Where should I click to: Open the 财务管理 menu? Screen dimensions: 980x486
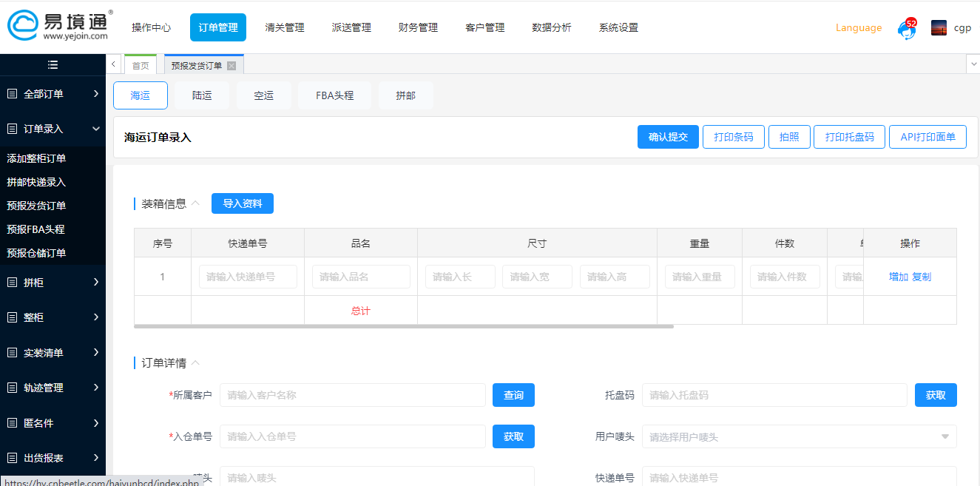point(418,27)
